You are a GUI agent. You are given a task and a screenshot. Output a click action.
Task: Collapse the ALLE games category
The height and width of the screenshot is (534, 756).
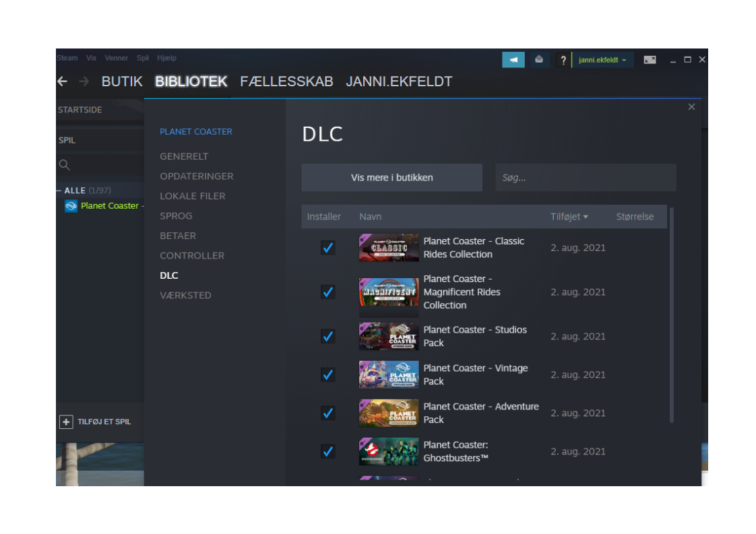(x=59, y=191)
